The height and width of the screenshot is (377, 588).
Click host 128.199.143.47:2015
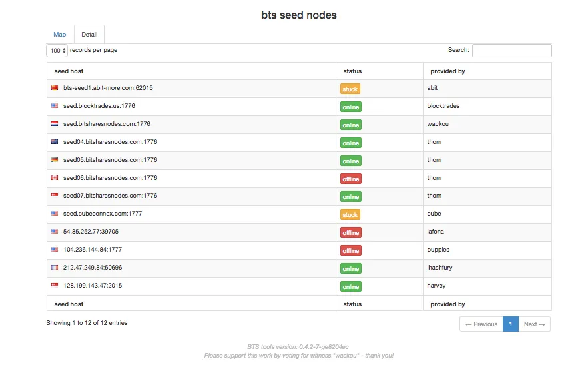(93, 286)
